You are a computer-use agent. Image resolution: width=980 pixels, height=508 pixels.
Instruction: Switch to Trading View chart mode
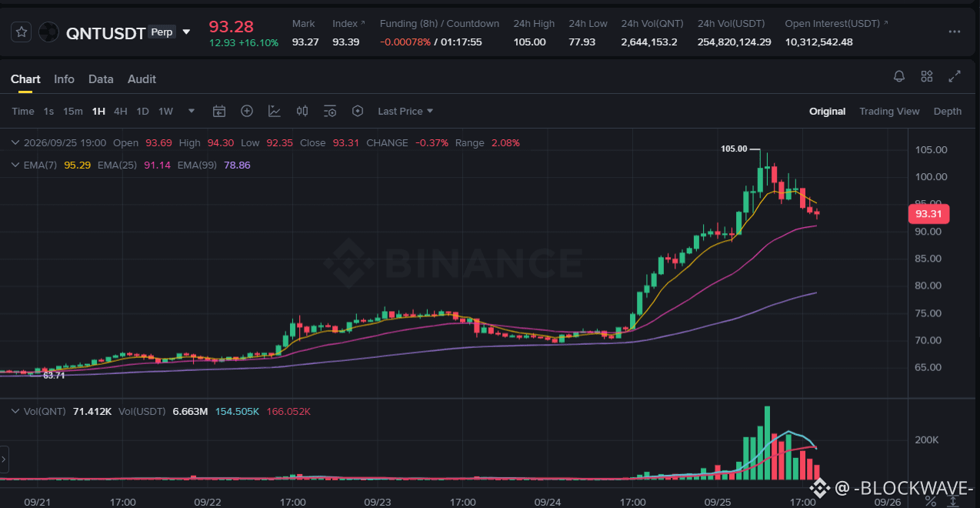pos(889,111)
